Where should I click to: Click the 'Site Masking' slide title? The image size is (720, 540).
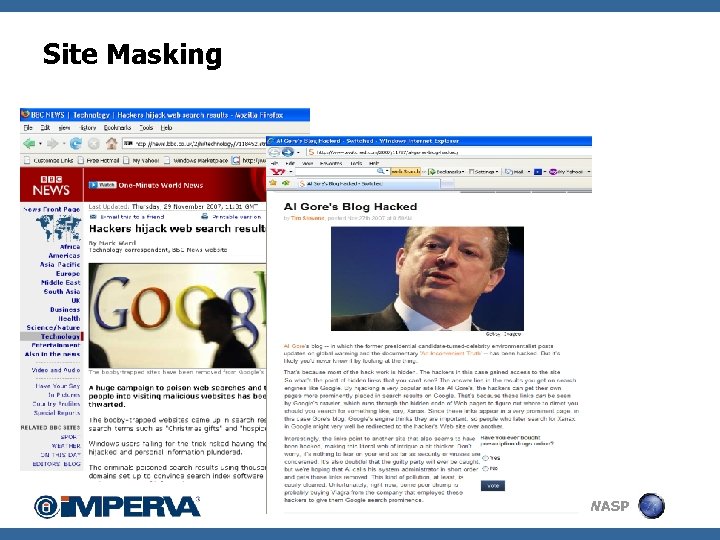pyautogui.click(x=132, y=54)
